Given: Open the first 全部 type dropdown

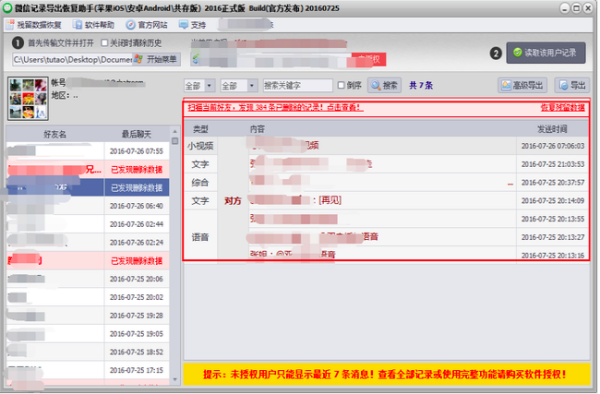Looking at the screenshot, I should point(199,86).
